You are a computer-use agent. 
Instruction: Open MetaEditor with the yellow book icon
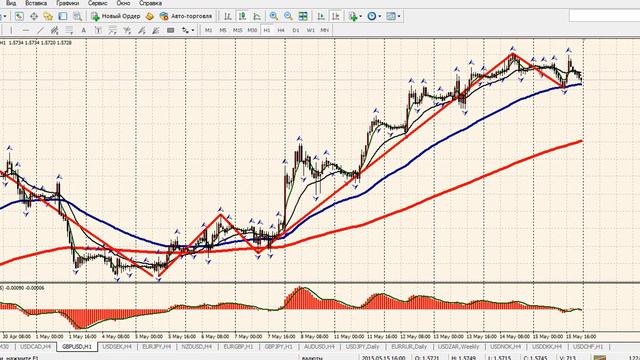[x=150, y=16]
